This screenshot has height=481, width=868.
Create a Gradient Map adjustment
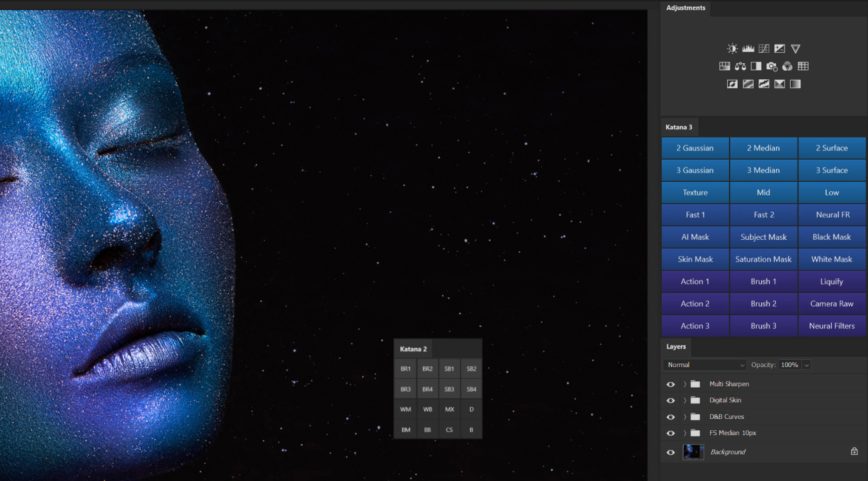[795, 84]
